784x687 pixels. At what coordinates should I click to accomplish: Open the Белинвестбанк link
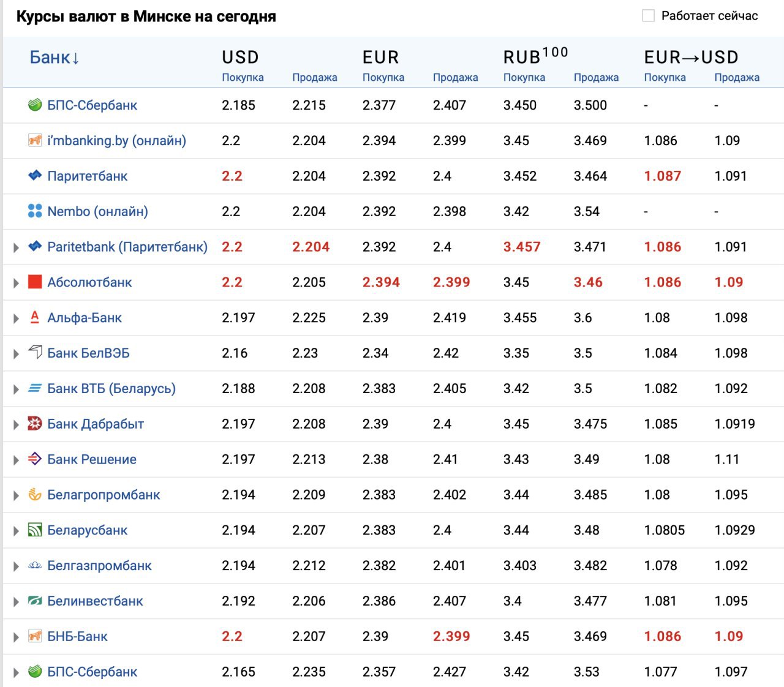tap(95, 601)
